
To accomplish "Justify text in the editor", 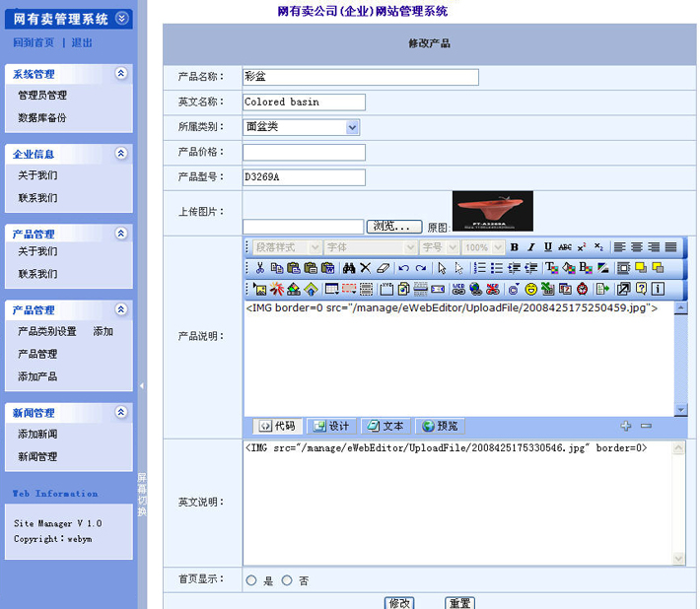I will [x=670, y=247].
